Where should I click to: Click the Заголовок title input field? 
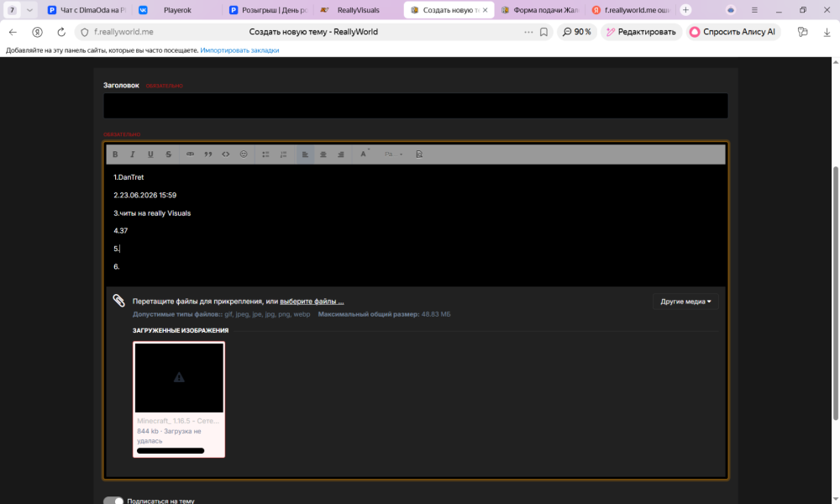click(416, 106)
